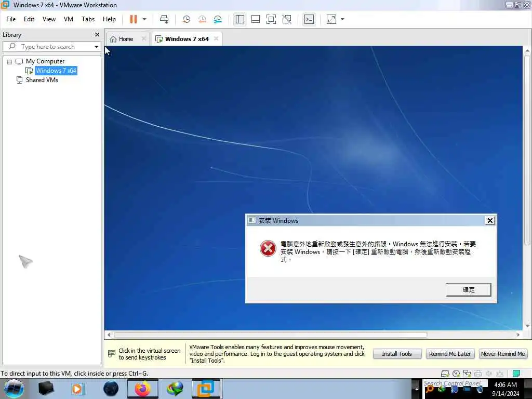
Task: Click the horizontal scrollbar's right arrow
Action: pos(518,335)
